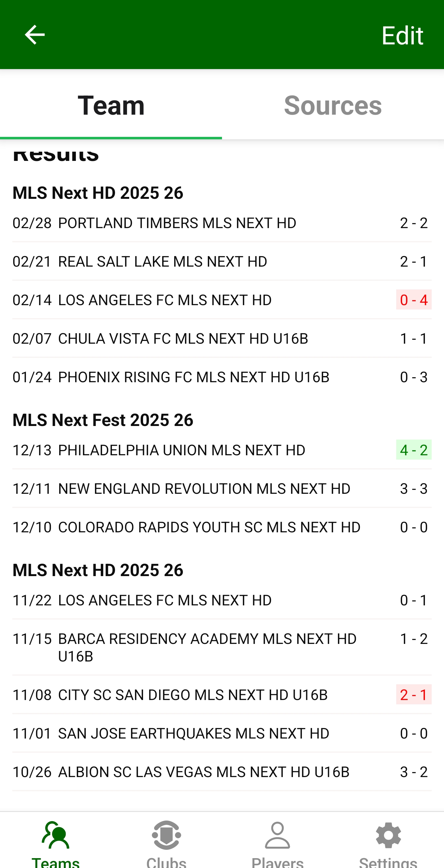Screen dimensions: 444x868
Task: Open the Real Salt Lake 02/21 result
Action: pyautogui.click(x=163, y=261)
